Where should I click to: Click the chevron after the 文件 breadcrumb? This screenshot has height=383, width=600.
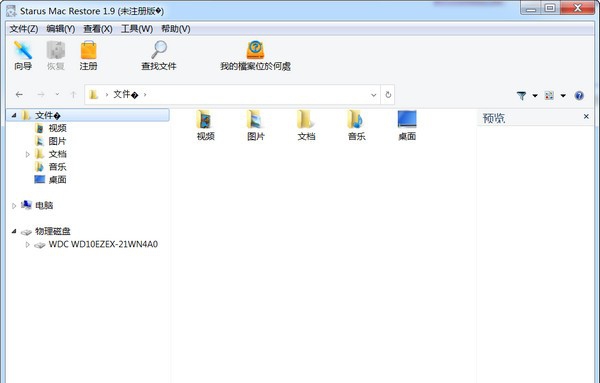tap(145, 95)
